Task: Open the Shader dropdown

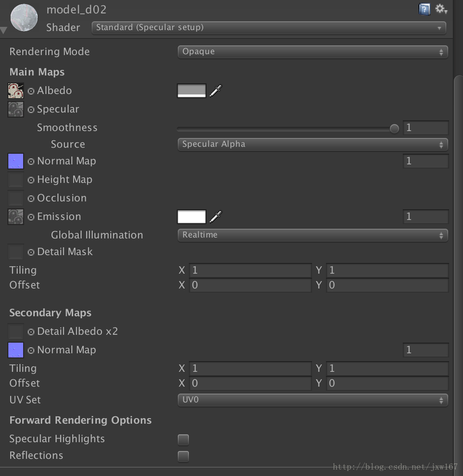Action: click(269, 28)
